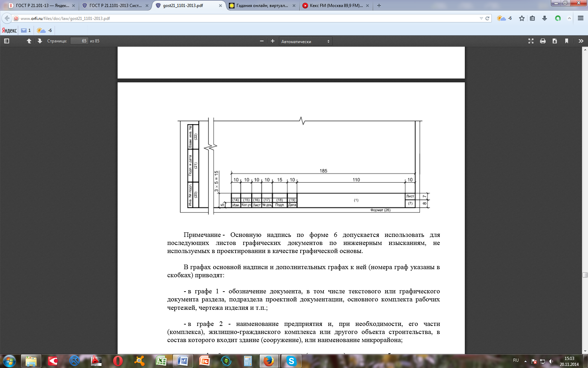Screen dimensions: 588x368
Task: Go to the next PDF page
Action: (x=40, y=41)
